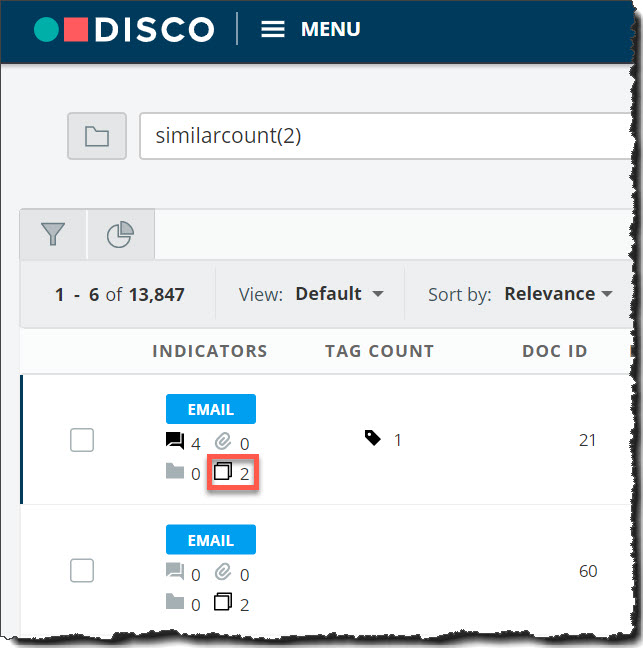Screen dimensions: 643x648
Task: Click comments icon on second document
Action: [x=175, y=572]
